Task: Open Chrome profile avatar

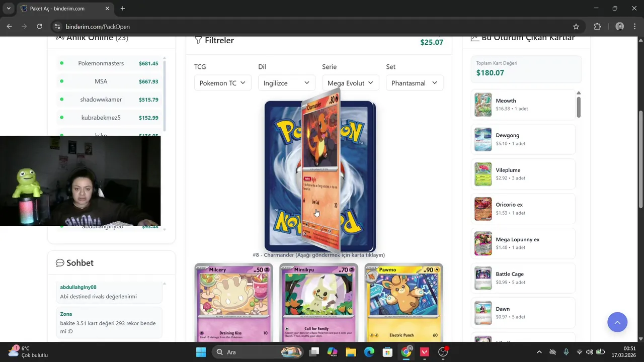Action: click(x=620, y=27)
